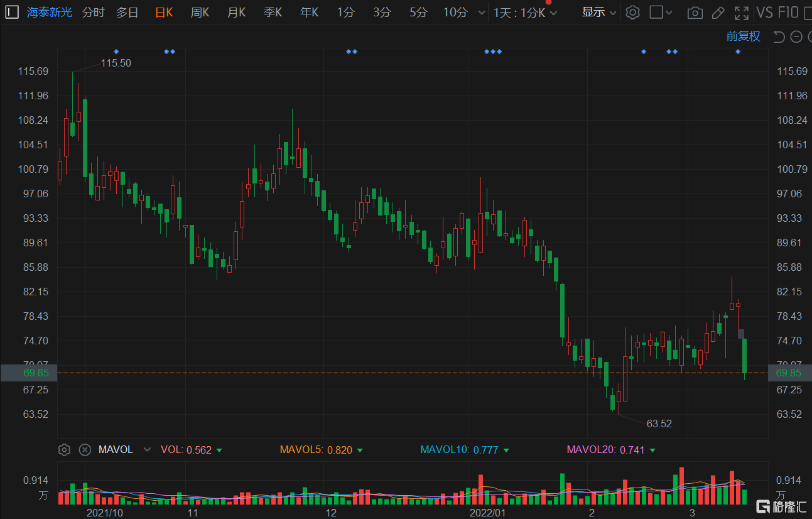Click the undo arrow next to 前复权
Viewport: 812px width, 519px height.
779,36
